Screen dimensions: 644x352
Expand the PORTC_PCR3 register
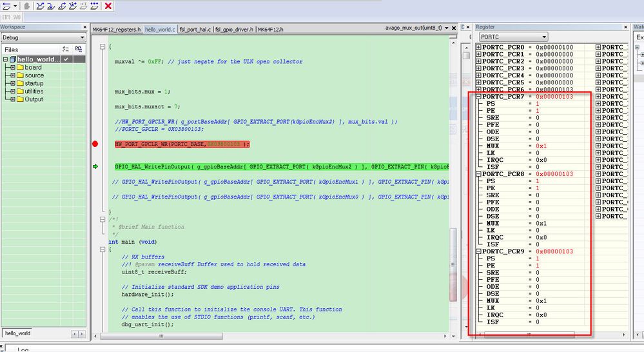[478, 68]
